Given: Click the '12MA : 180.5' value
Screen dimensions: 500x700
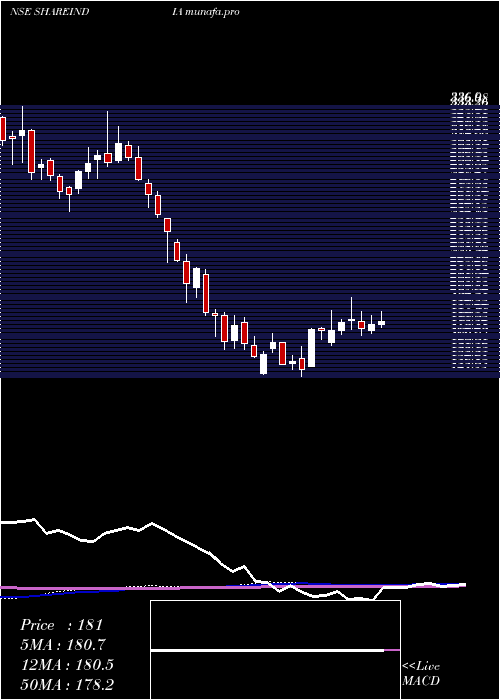Looking at the screenshot, I should click(67, 665).
